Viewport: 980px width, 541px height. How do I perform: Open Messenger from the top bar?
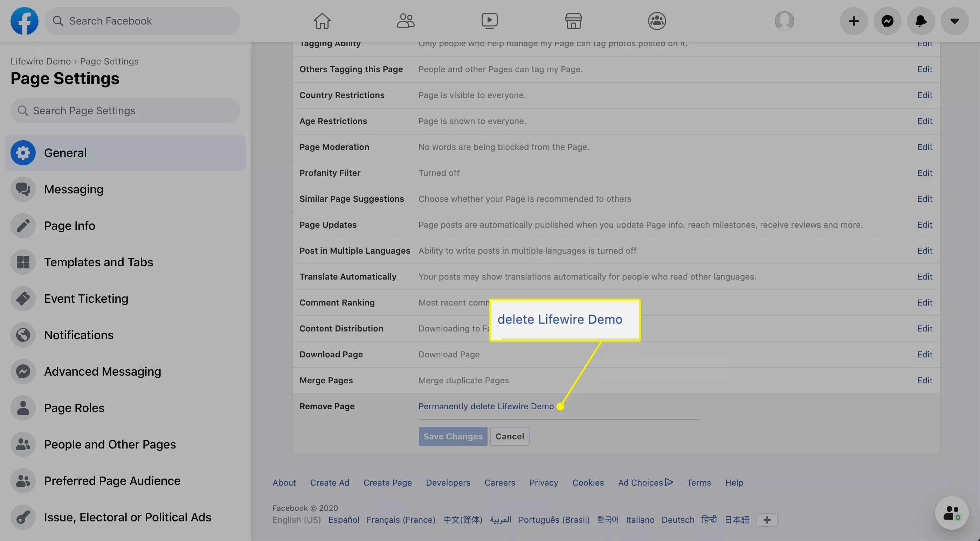point(887,21)
